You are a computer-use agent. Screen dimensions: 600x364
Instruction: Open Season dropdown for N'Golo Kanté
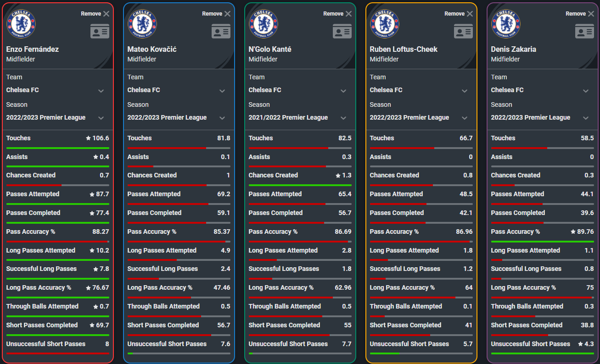[x=300, y=118]
